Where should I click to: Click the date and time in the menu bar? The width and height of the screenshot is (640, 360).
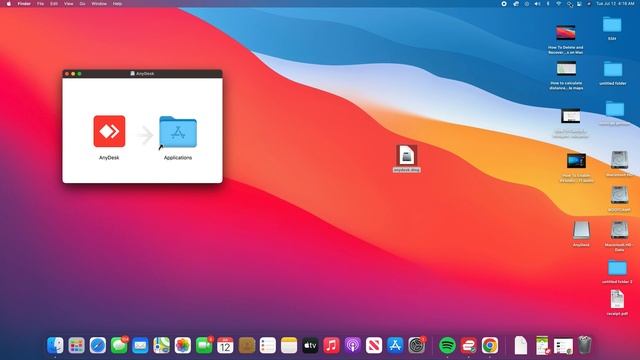tap(615, 4)
